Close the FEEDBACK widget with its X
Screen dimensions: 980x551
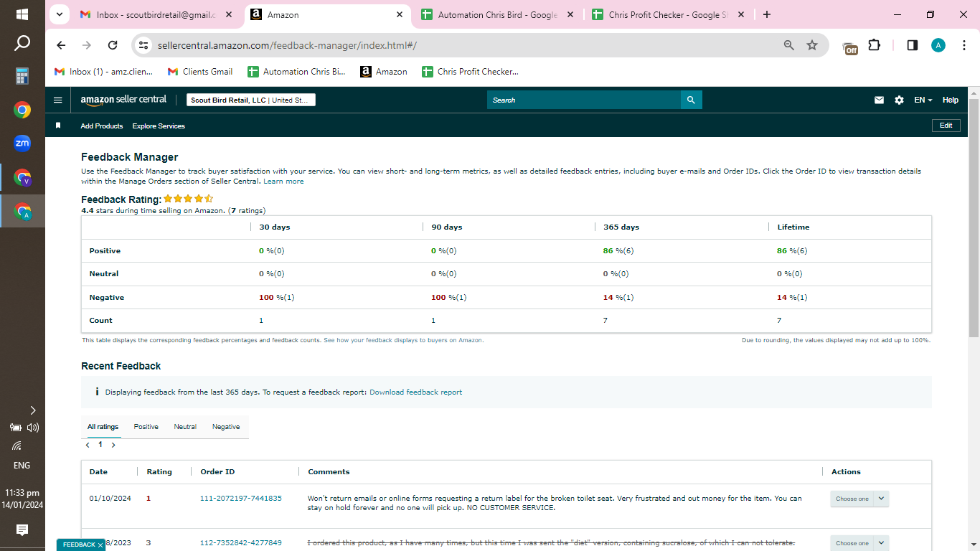(100, 545)
